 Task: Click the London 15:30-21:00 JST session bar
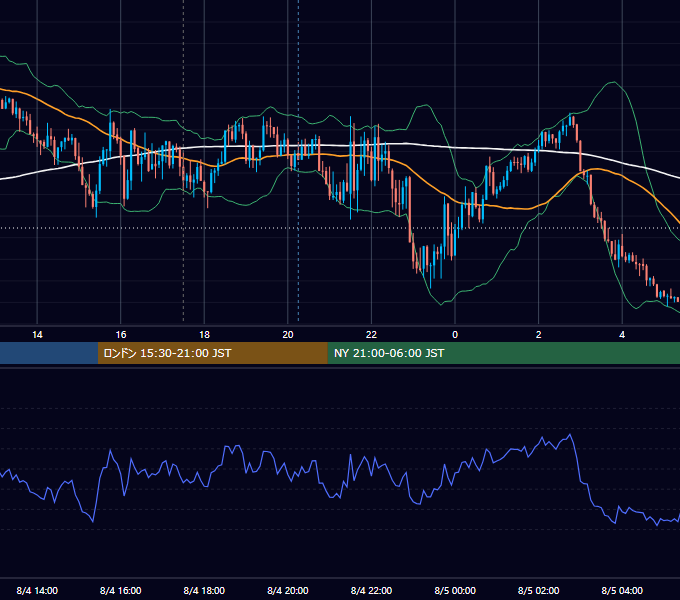[212, 353]
